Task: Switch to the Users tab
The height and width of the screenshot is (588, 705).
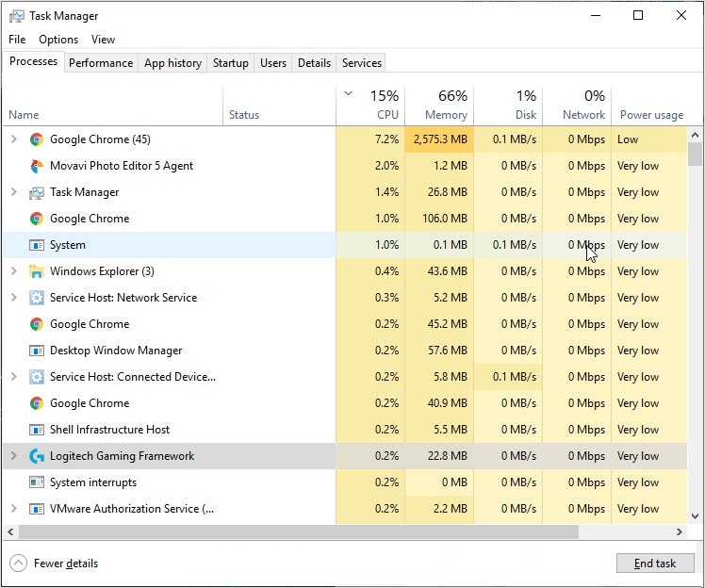Action: tap(273, 63)
